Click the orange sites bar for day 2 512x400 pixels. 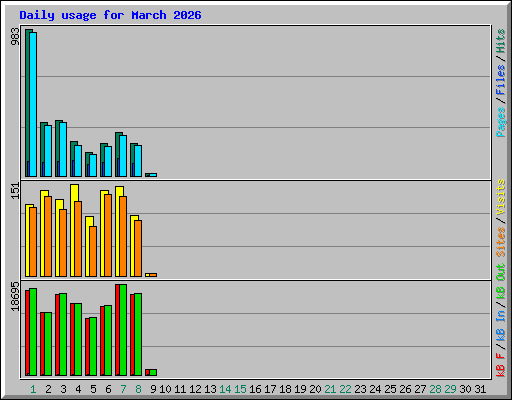[x=48, y=236]
